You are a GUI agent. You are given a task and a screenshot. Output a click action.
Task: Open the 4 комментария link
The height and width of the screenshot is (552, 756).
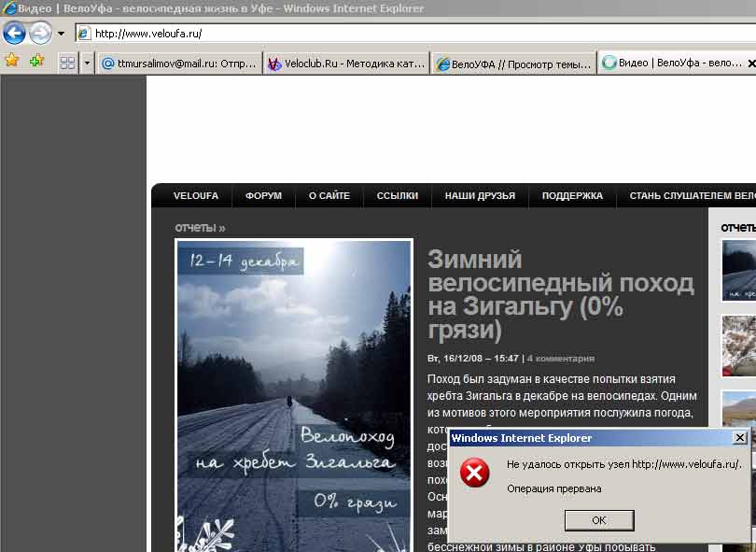click(x=561, y=359)
